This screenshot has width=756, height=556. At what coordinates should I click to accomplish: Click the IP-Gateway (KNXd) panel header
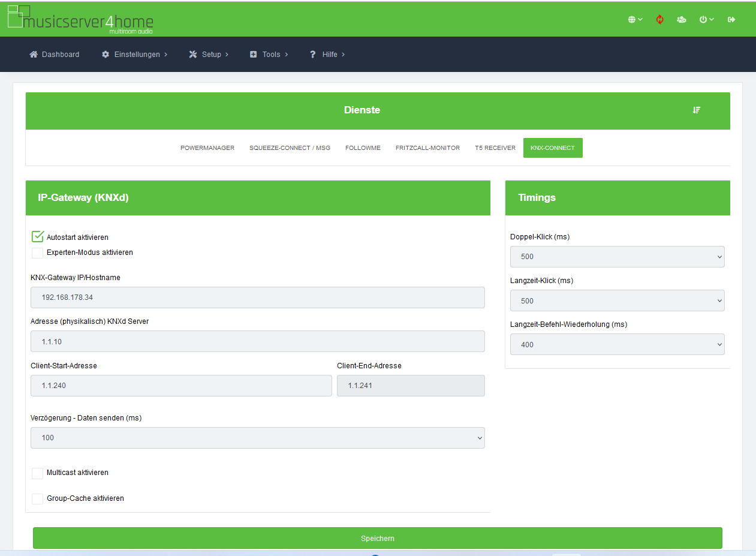click(x=258, y=198)
